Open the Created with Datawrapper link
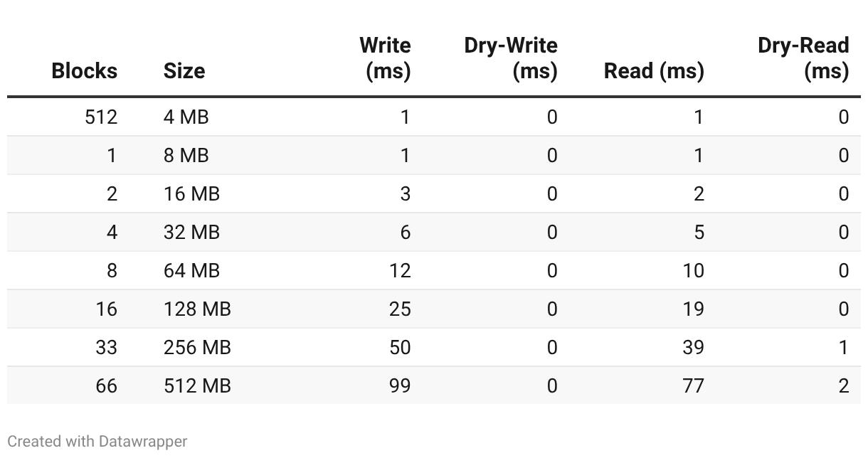This screenshot has height=458, width=868. (97, 442)
